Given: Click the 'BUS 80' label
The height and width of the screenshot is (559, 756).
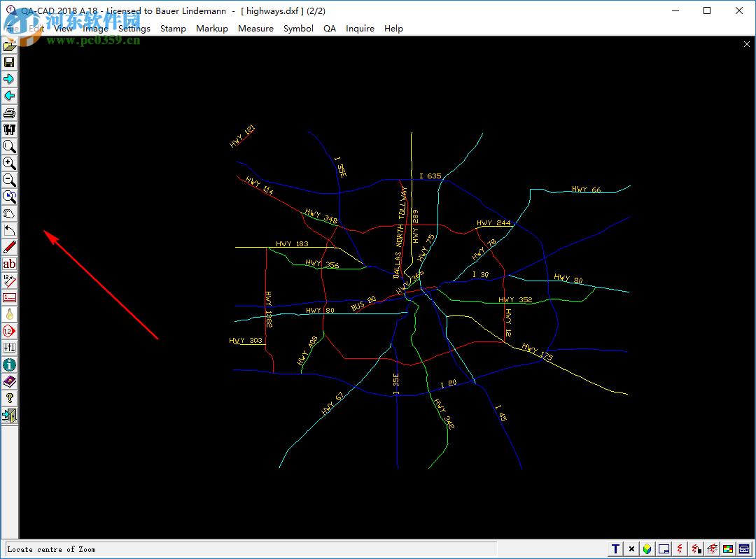Looking at the screenshot, I should pyautogui.click(x=363, y=304).
